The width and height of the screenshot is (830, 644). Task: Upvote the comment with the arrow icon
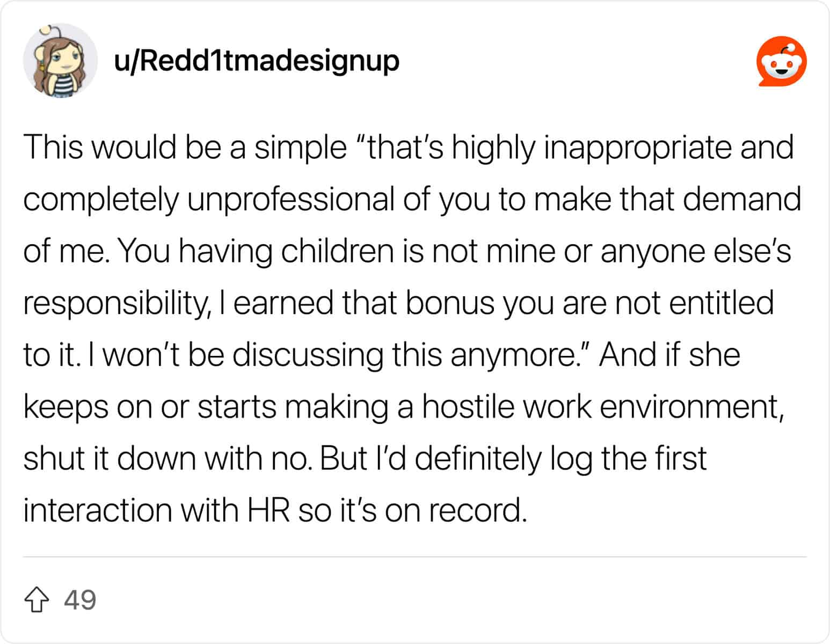pyautogui.click(x=37, y=599)
